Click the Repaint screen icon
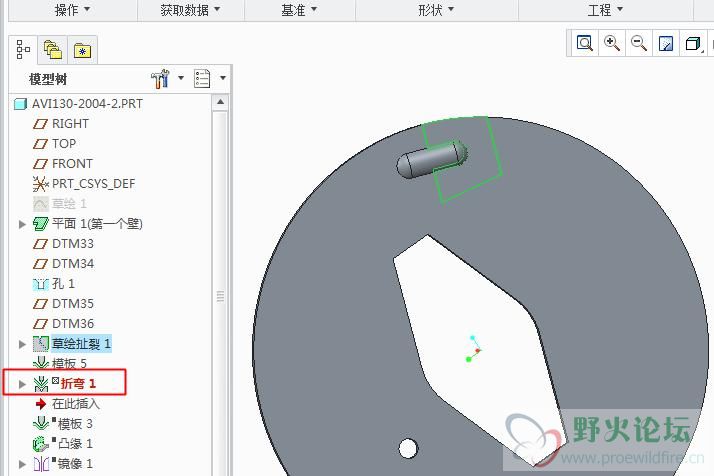 click(x=666, y=44)
